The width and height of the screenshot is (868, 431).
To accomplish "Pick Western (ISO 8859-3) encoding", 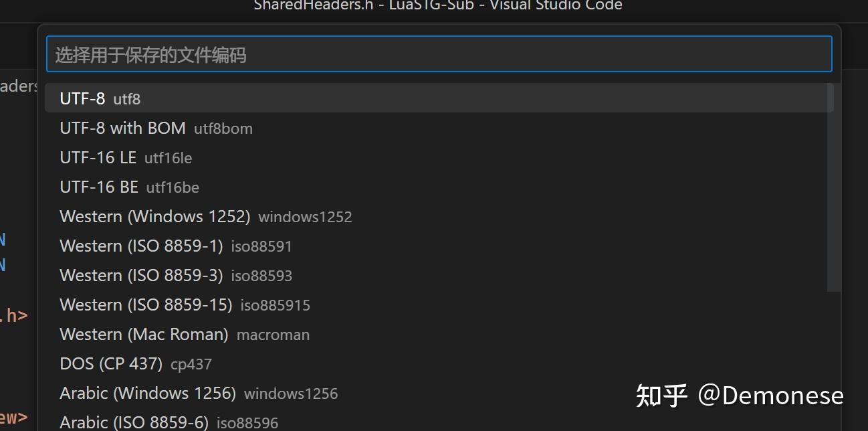I will pyautogui.click(x=439, y=275).
